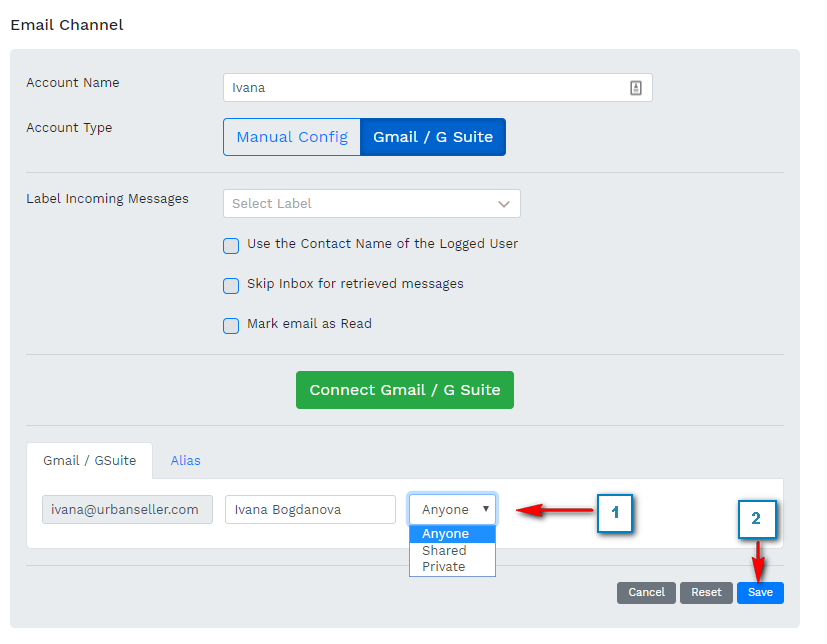Click the Account Name input field

[425, 88]
